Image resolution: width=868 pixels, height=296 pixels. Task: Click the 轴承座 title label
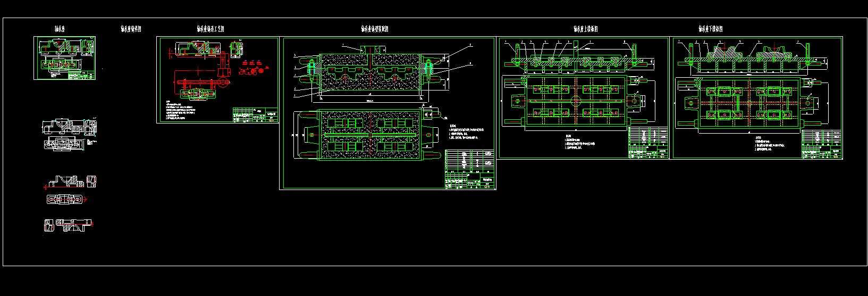(x=60, y=29)
